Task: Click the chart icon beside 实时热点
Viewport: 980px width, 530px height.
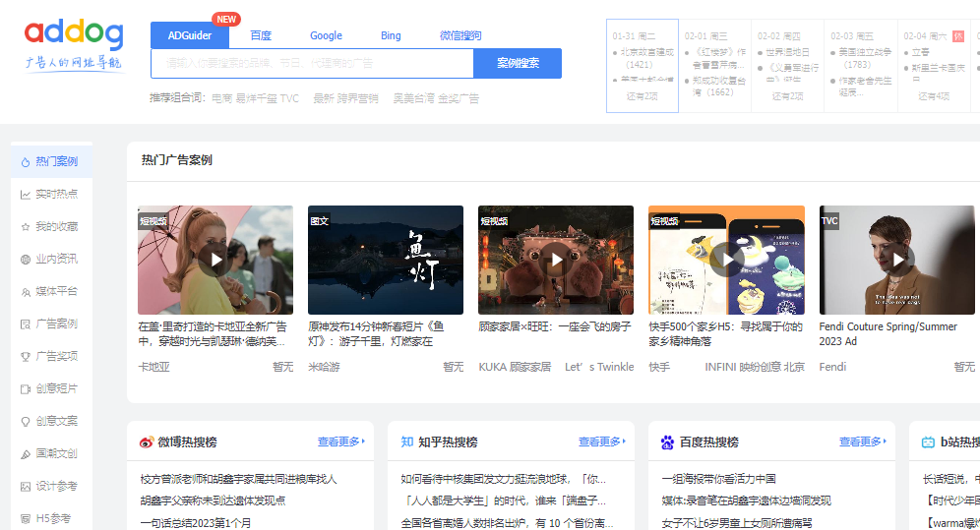Action: [x=26, y=194]
